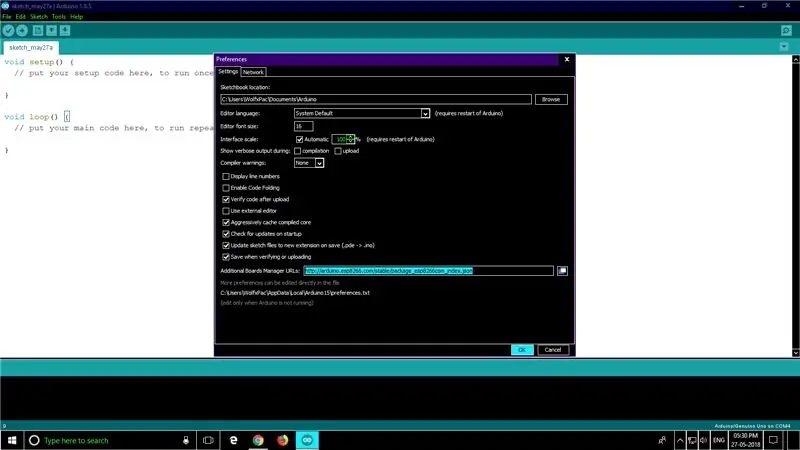800x450 pixels.
Task: Create a new sketch with the New icon
Action: coord(38,31)
